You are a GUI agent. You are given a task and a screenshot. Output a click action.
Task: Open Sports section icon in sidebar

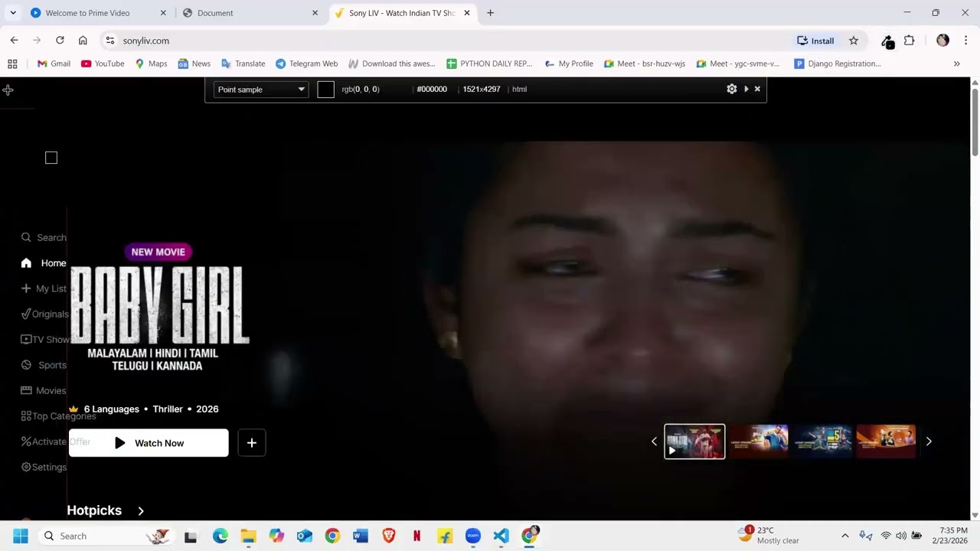point(26,365)
